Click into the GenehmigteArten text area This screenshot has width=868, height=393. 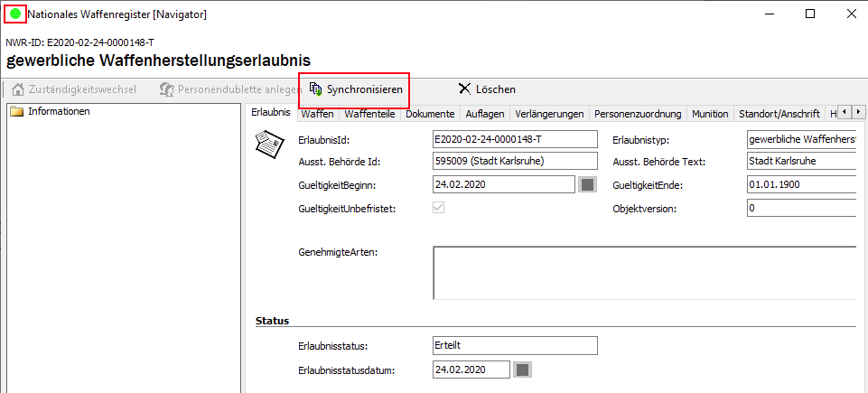pos(643,272)
